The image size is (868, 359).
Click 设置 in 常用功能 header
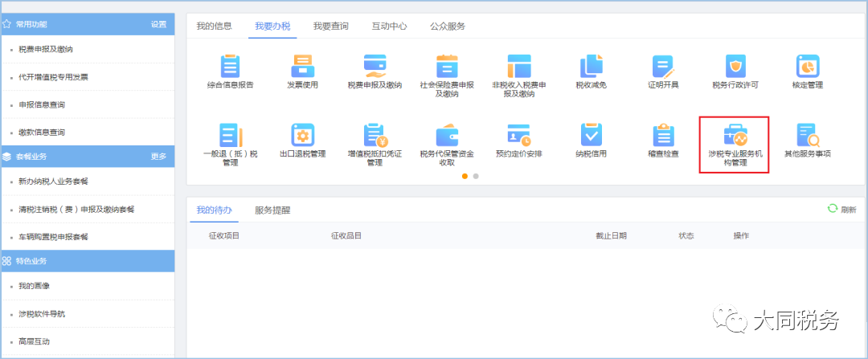pyautogui.click(x=159, y=24)
